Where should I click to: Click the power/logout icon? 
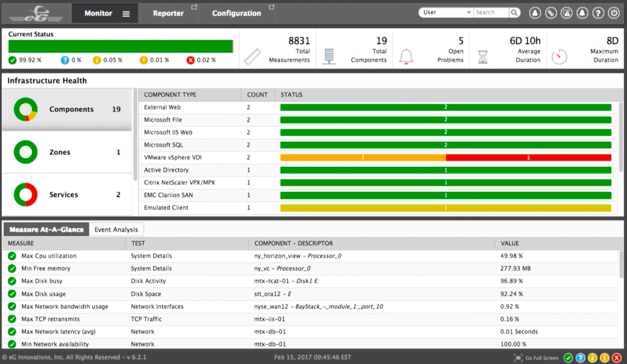[x=613, y=13]
